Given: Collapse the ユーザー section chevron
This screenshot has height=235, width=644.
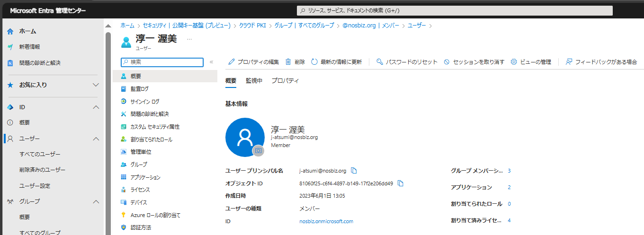Looking at the screenshot, I should point(96,139).
